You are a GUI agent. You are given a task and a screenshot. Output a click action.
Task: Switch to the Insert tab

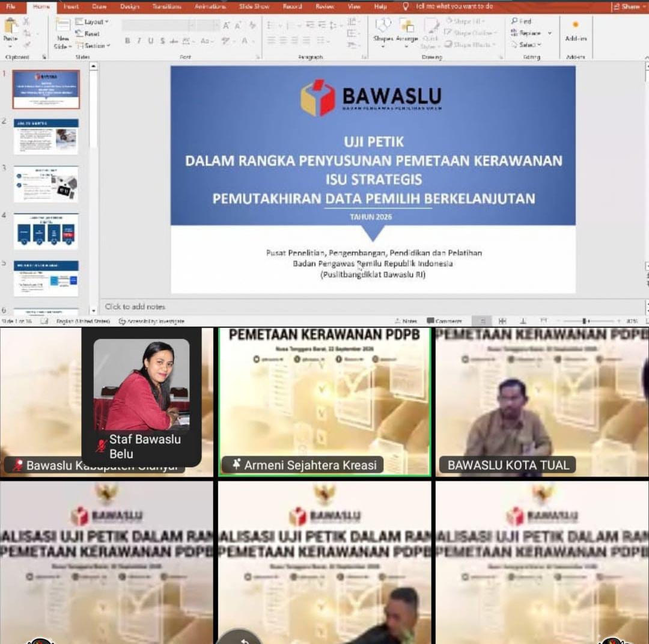tap(71, 6)
